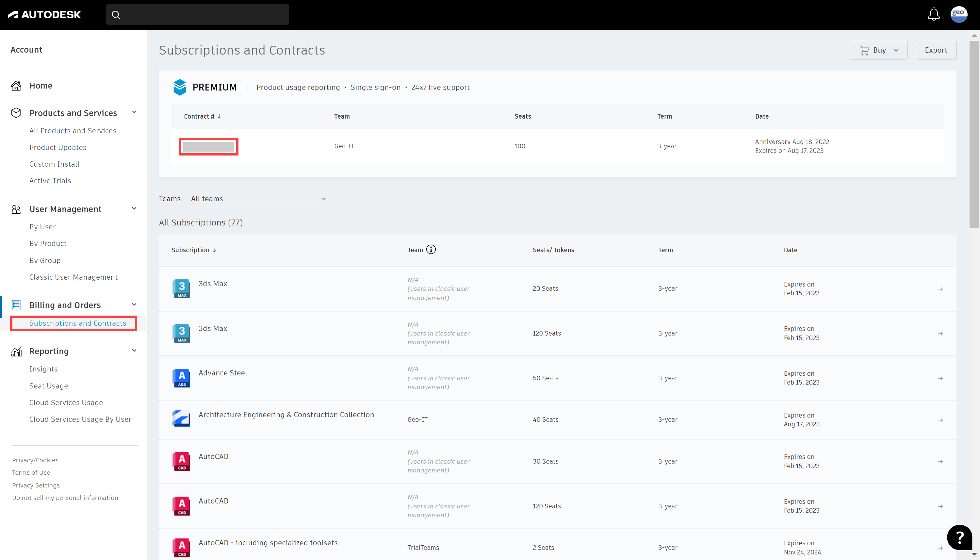Click the Team info icon
Screen dimensions: 980x560
431,250
